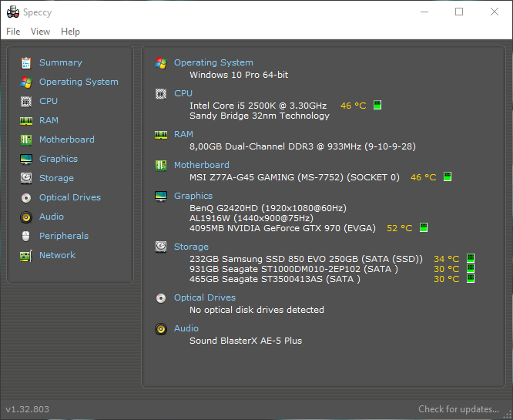The image size is (513, 420).
Task: Click the RAM icon in summary panel
Action: (x=161, y=135)
